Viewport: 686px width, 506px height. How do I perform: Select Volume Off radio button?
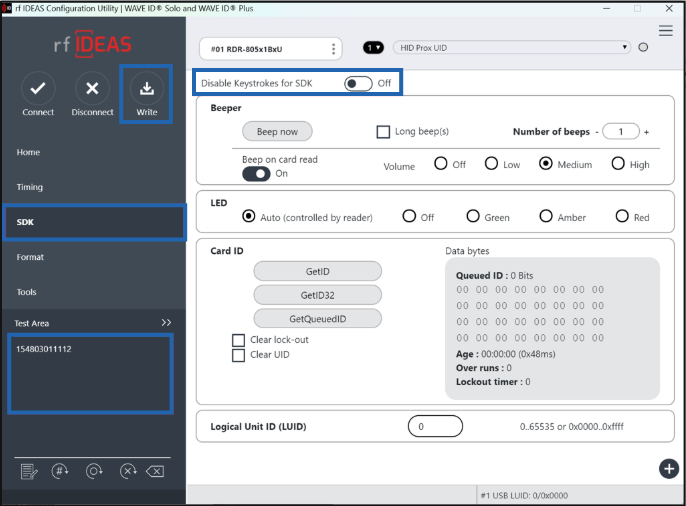point(441,164)
